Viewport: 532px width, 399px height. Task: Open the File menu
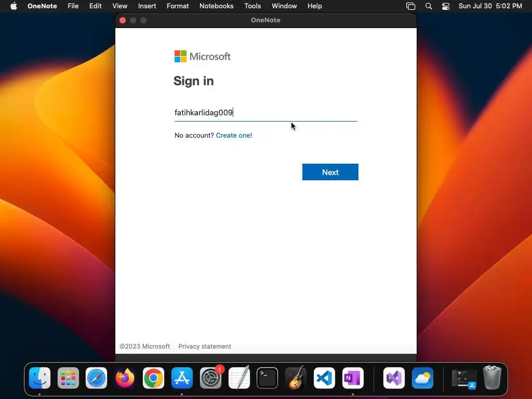tap(73, 6)
